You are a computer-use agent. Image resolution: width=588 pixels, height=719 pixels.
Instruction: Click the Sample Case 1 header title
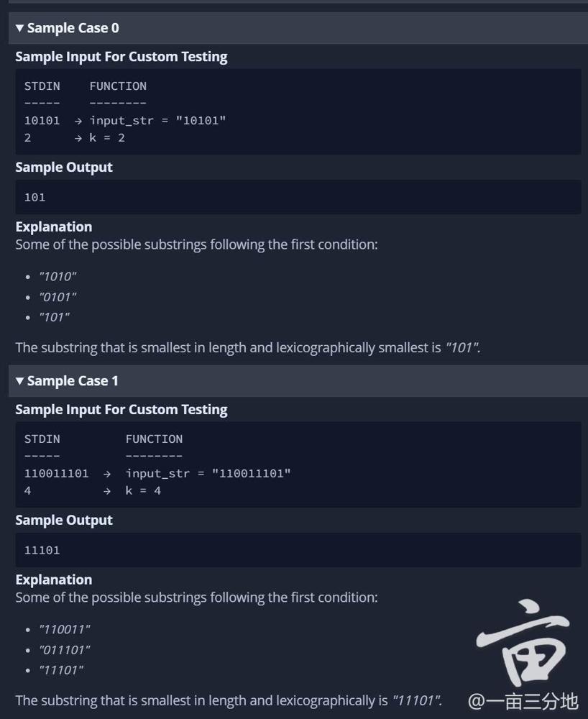click(x=73, y=381)
